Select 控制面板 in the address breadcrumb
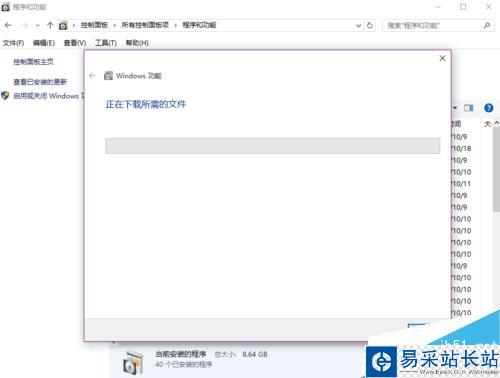 pyautogui.click(x=94, y=25)
